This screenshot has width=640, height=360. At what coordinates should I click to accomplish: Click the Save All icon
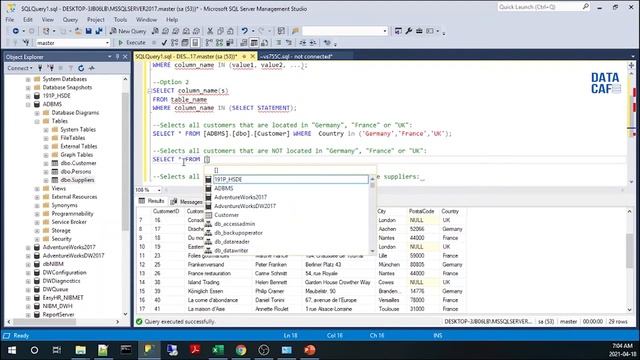coord(99,31)
